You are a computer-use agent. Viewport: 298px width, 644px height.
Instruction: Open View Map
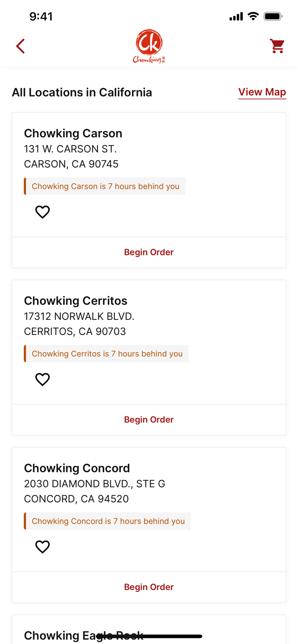coord(262,92)
